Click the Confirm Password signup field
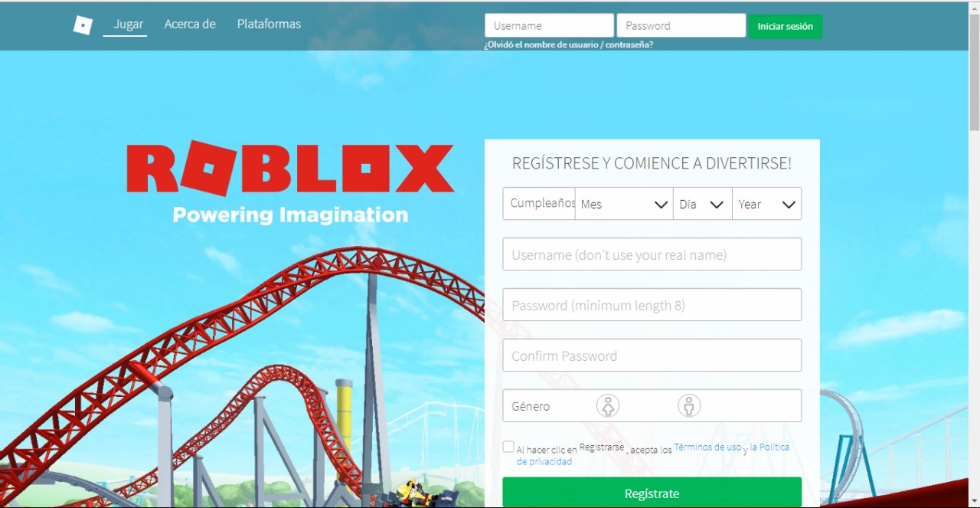980x508 pixels. pyautogui.click(x=652, y=356)
